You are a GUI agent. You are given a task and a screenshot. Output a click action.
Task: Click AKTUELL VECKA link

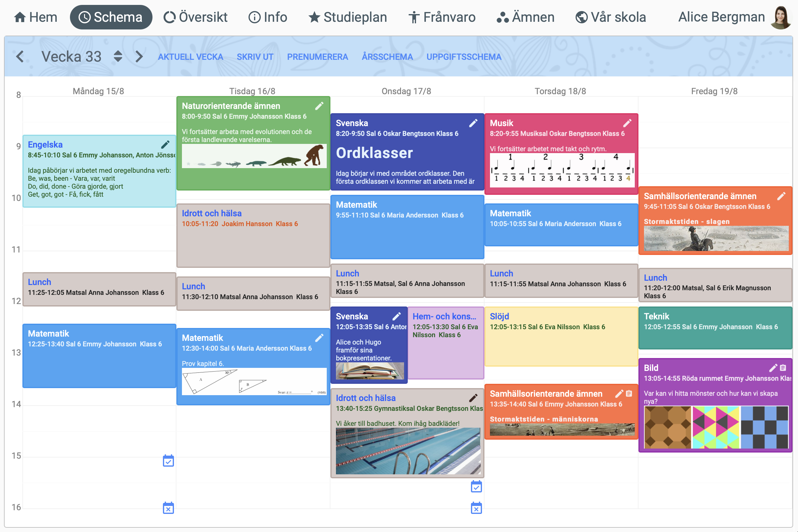190,57
